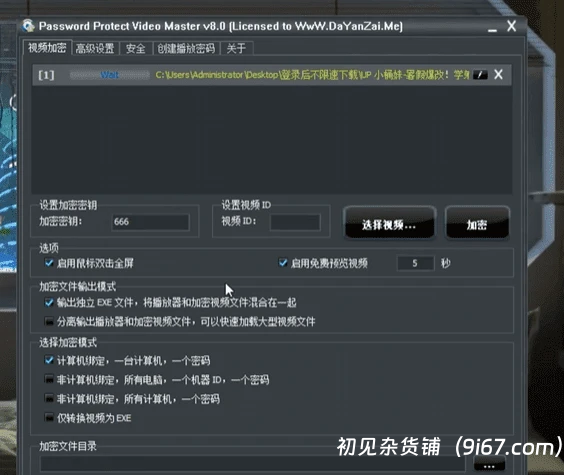
Task: Click the 视频 ID input field
Action: click(x=295, y=222)
